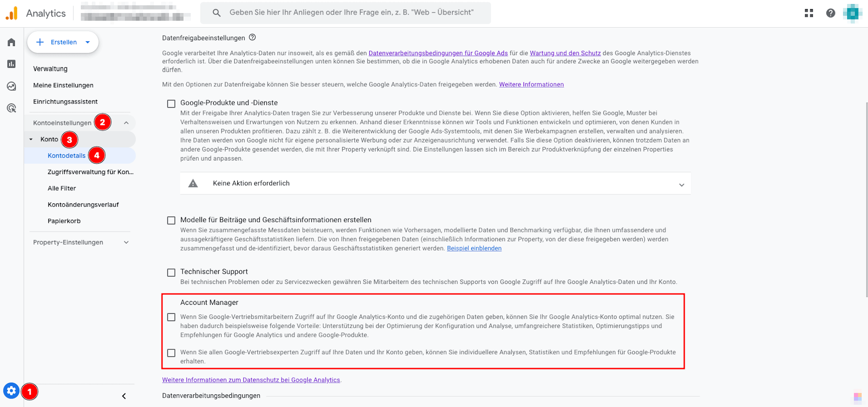This screenshot has height=407, width=868.
Task: Click the Admin gear icon
Action: click(11, 391)
